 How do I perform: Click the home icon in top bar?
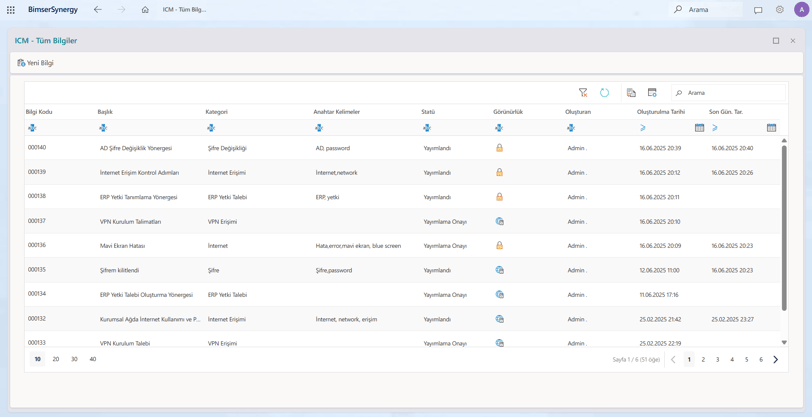[x=145, y=10]
